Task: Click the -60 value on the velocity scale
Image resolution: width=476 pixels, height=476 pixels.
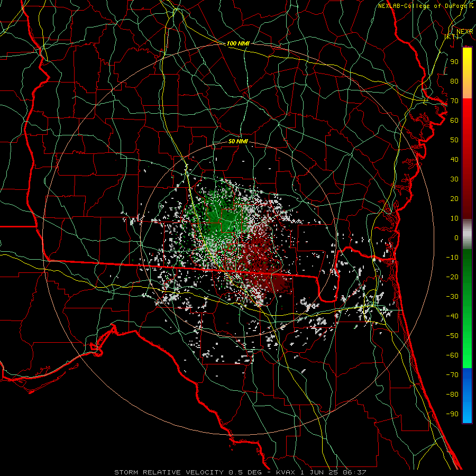Action: point(452,355)
